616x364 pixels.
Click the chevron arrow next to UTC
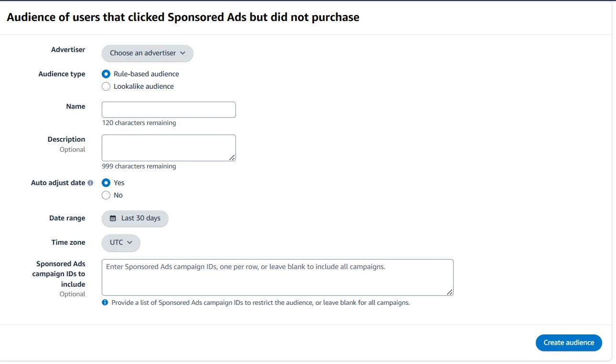[x=130, y=242]
